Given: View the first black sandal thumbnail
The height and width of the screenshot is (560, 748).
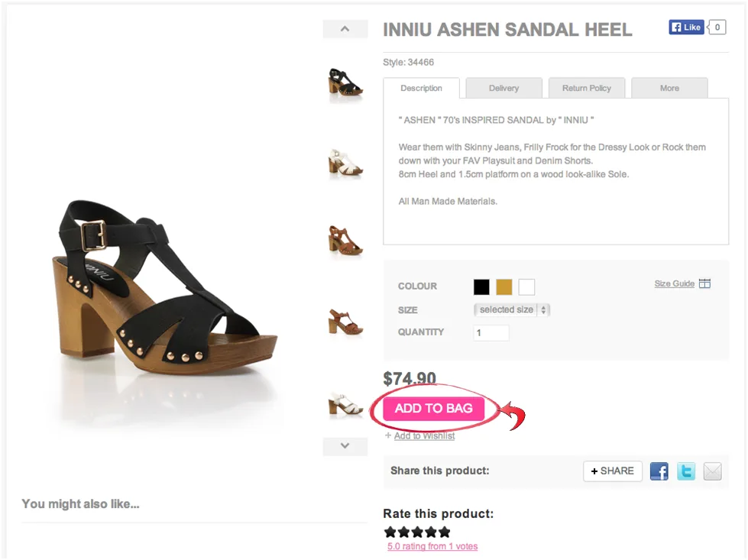Looking at the screenshot, I should pyautogui.click(x=345, y=80).
